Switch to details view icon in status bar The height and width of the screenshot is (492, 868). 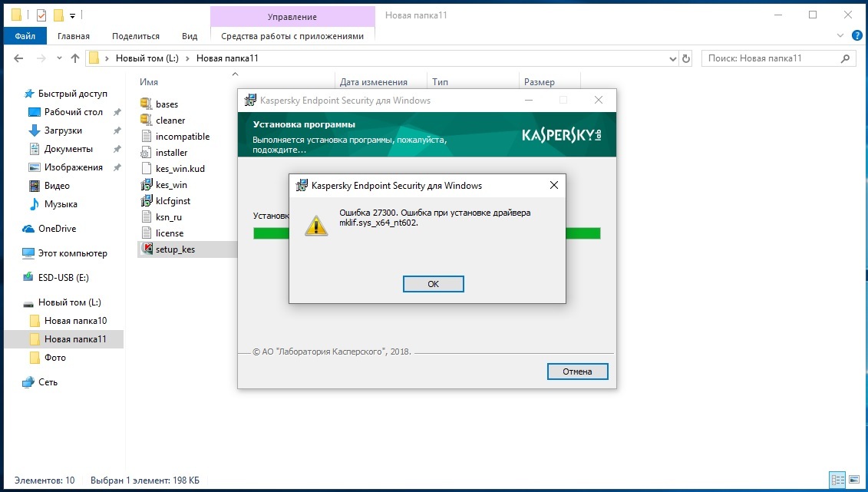click(x=837, y=480)
